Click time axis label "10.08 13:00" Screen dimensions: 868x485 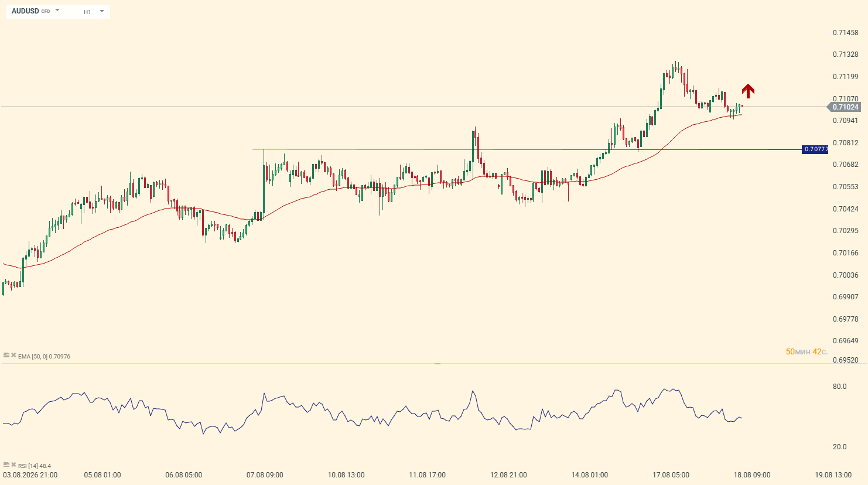click(x=346, y=475)
